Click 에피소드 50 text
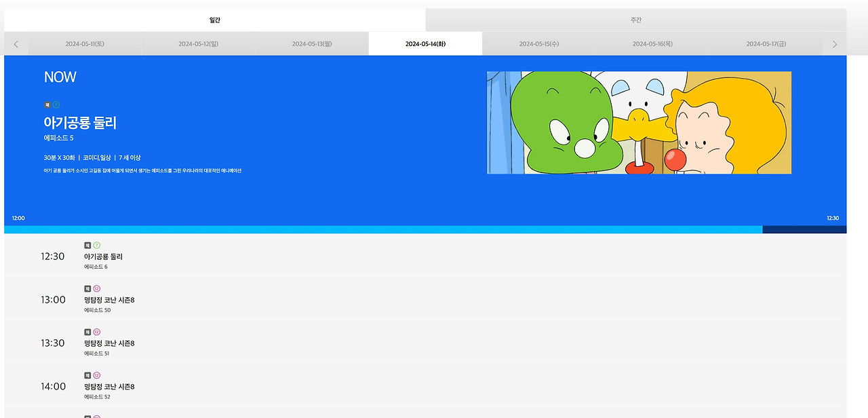 (x=97, y=310)
